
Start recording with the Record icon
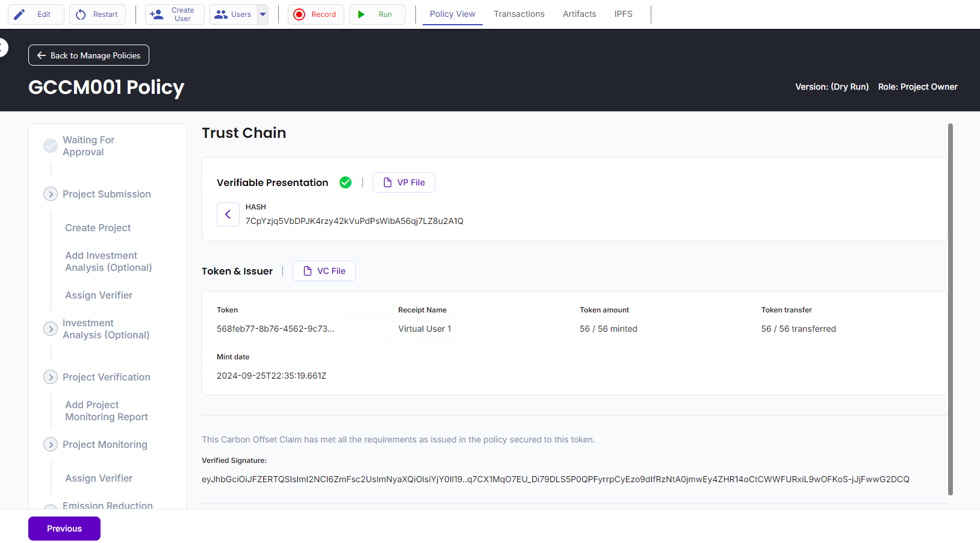[299, 14]
